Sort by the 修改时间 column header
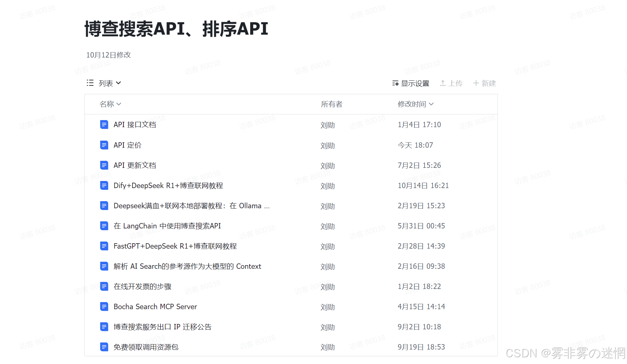The image size is (627, 364). tap(416, 104)
